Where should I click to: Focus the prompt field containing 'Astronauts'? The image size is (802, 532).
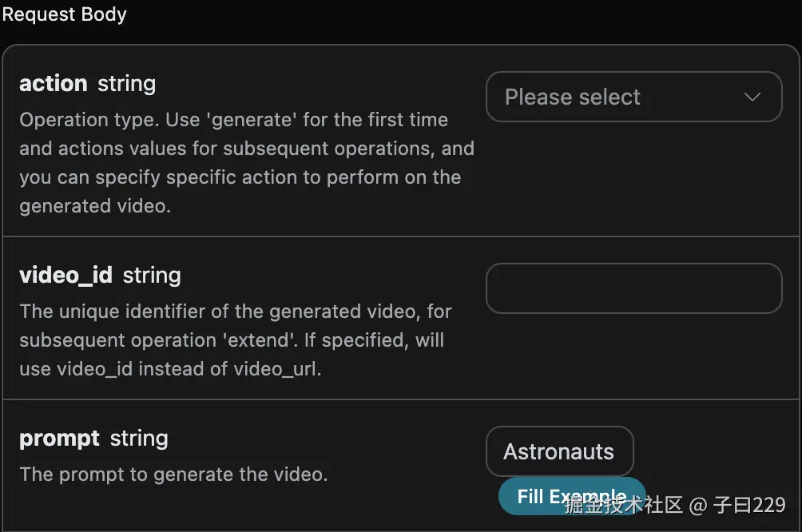tap(559, 451)
